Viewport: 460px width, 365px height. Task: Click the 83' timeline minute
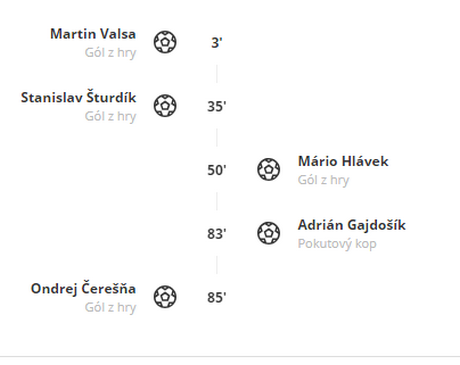[217, 234]
